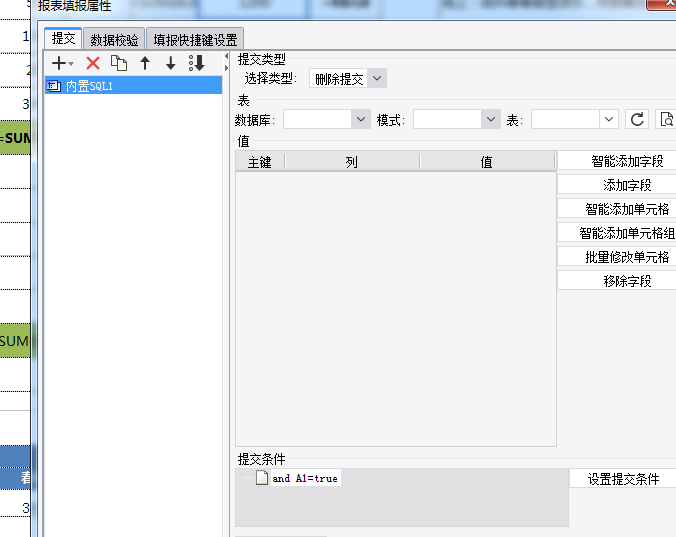
Task: Select the 'and A1=true' condition
Action: tap(305, 478)
